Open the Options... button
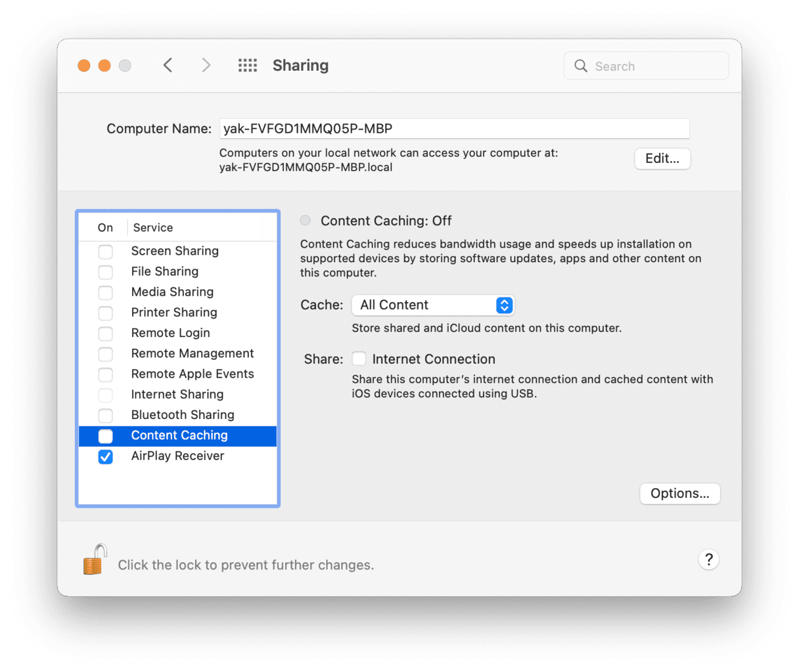799x672 pixels. pyautogui.click(x=680, y=493)
